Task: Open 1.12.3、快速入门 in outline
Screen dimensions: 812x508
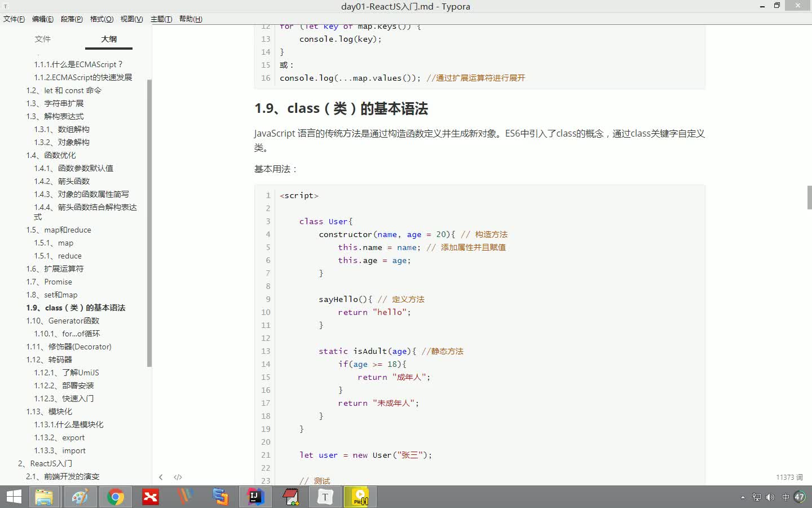Action: coord(64,398)
